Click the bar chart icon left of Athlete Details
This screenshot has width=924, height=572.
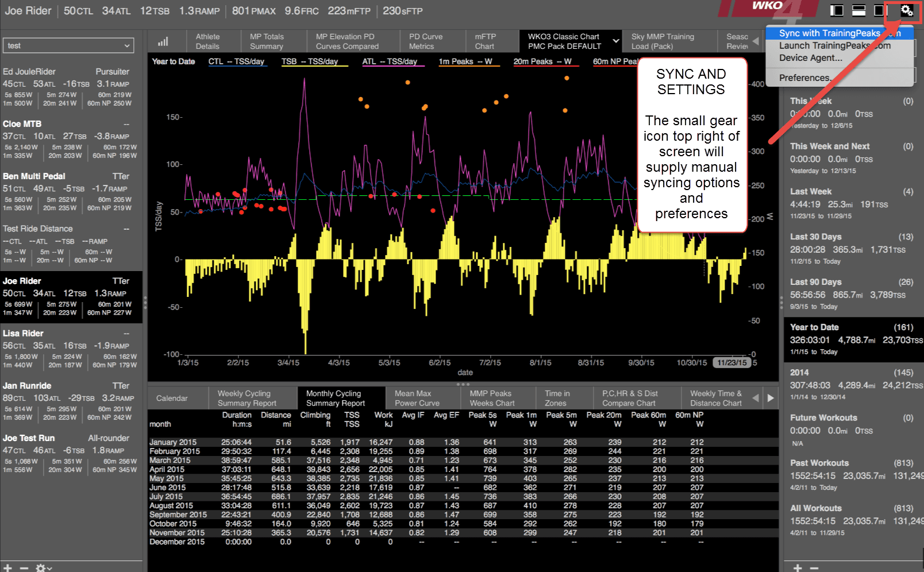coord(163,41)
